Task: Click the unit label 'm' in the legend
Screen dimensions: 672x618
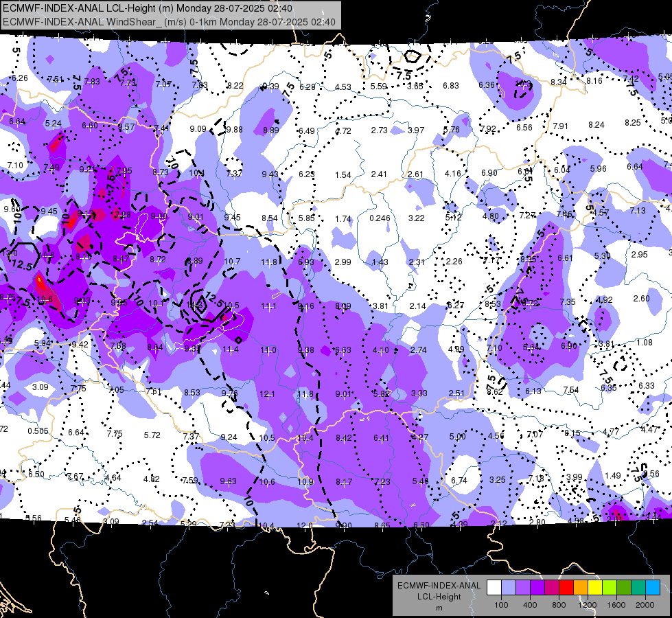Action: click(x=439, y=608)
